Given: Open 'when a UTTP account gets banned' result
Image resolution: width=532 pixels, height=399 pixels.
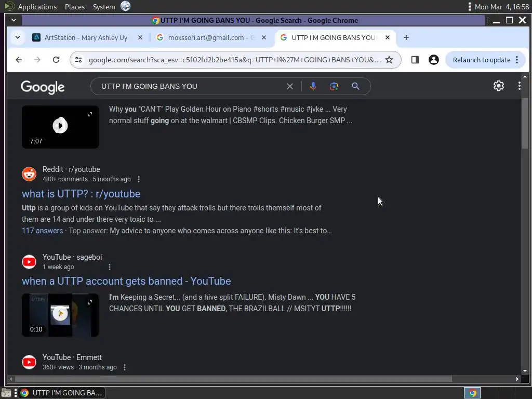Looking at the screenshot, I should tap(126, 281).
